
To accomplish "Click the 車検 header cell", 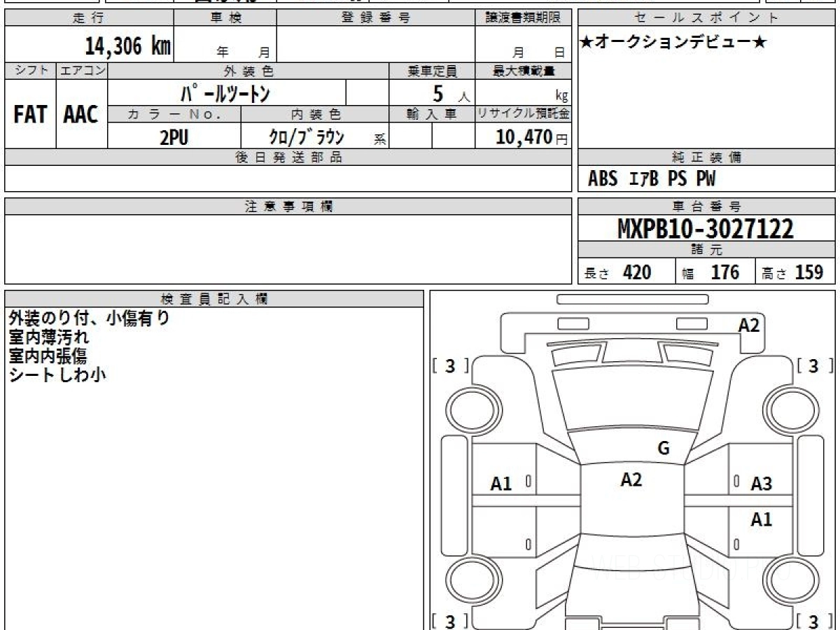I will coord(225,18).
